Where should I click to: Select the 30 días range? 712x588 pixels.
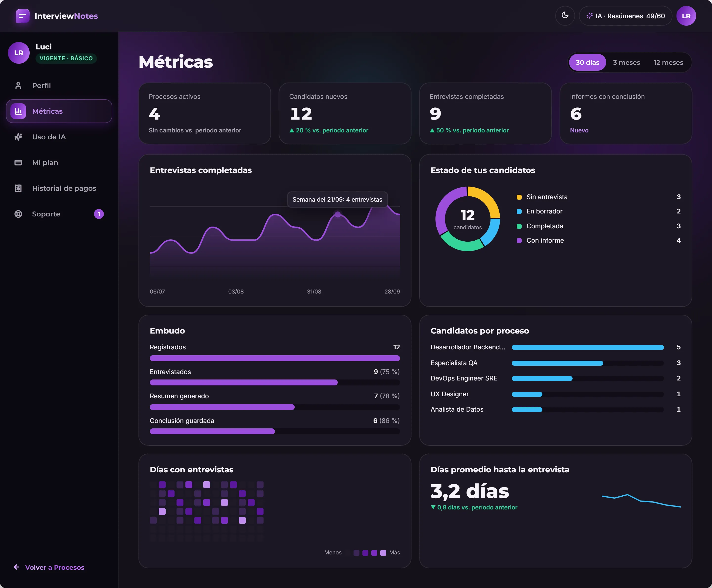click(587, 62)
